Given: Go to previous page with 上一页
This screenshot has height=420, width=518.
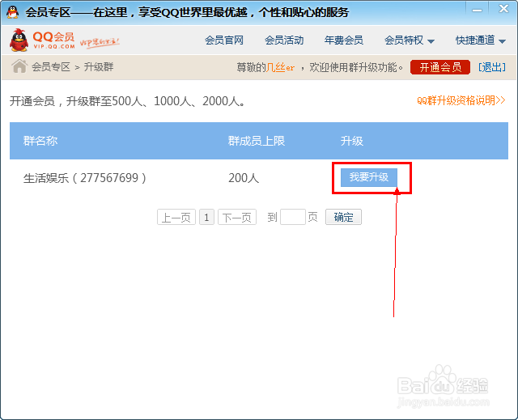Looking at the screenshot, I should [176, 217].
